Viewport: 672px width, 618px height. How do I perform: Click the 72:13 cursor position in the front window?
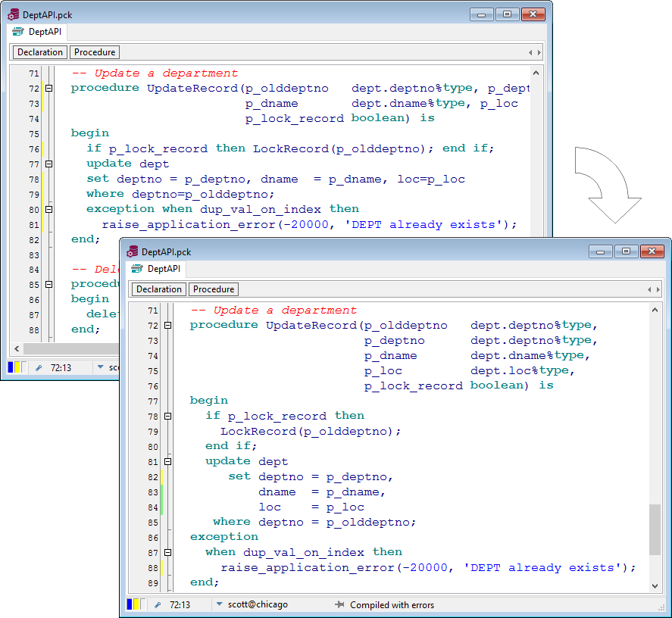click(180, 605)
